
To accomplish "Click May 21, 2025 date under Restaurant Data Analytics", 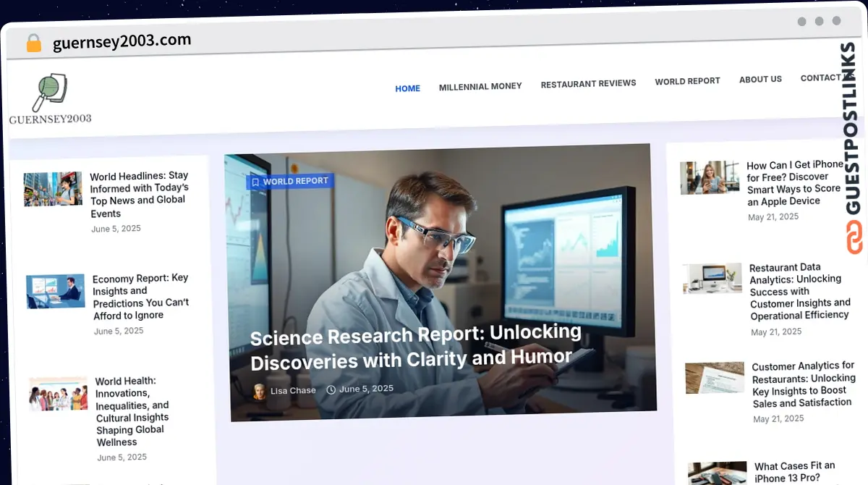I will [x=776, y=332].
